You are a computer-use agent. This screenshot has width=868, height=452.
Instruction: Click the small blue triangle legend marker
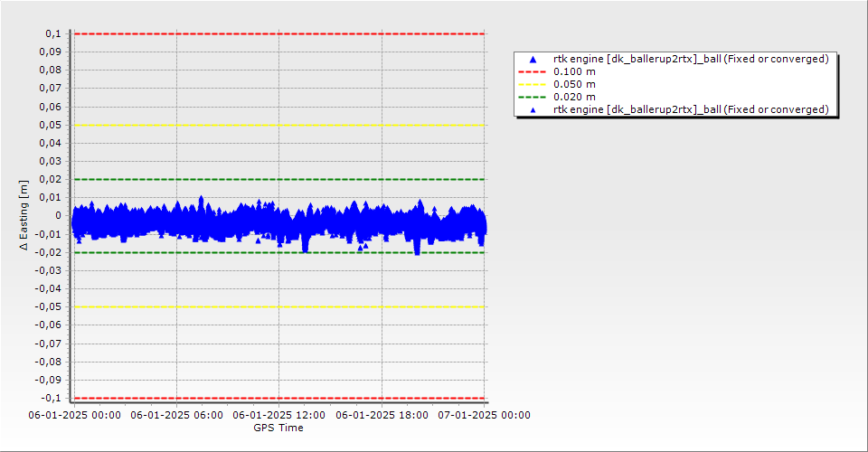click(533, 110)
